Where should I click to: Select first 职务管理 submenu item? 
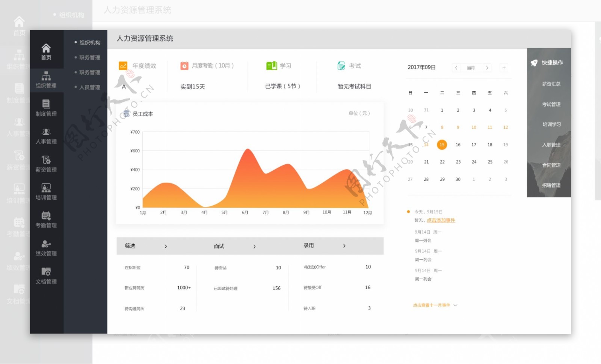pyautogui.click(x=90, y=57)
